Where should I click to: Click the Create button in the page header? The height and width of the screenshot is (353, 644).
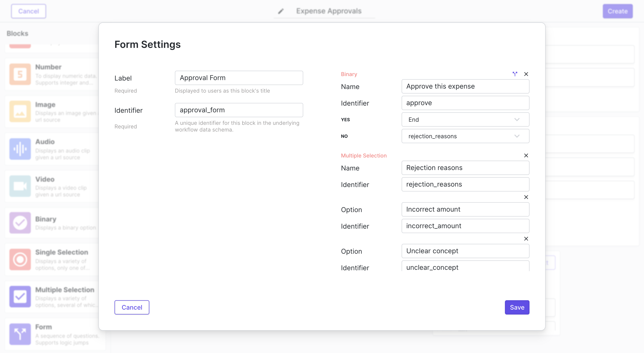point(617,11)
